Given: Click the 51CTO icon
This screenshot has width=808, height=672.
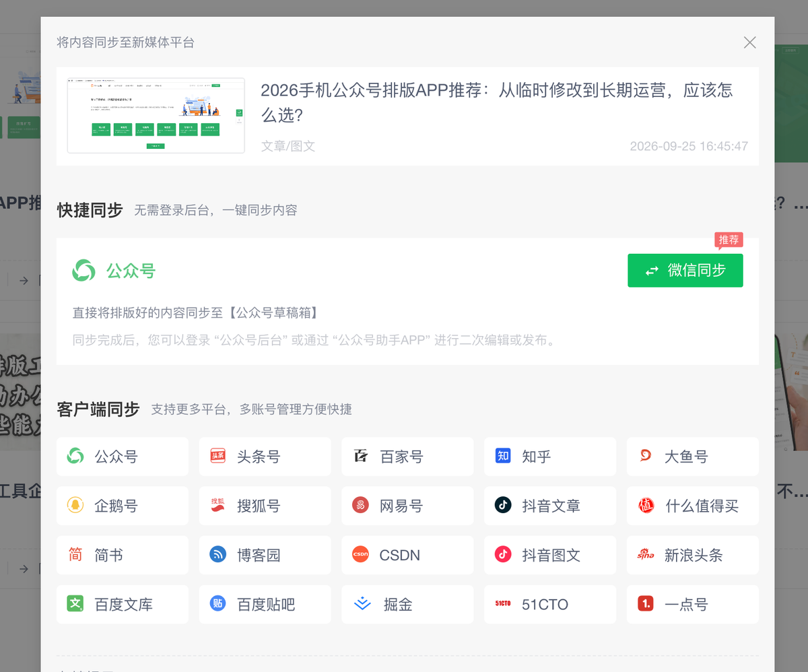Looking at the screenshot, I should pyautogui.click(x=503, y=604).
